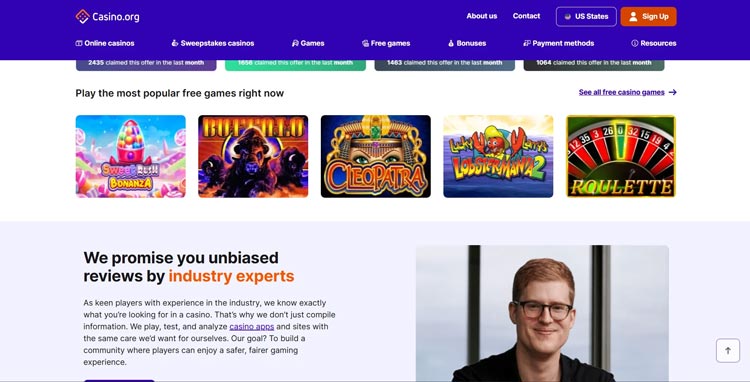750x382 pixels.
Task: Open the Resources menu
Action: [653, 43]
